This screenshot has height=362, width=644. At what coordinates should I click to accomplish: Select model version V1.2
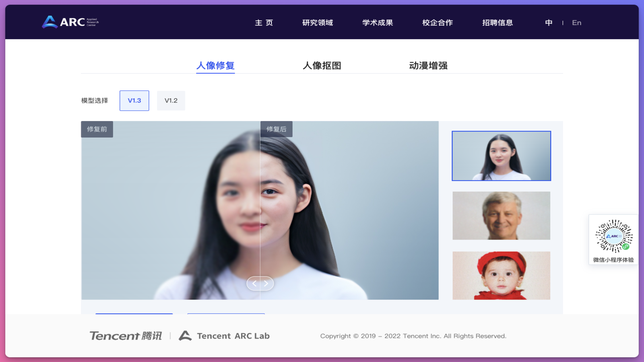171,101
